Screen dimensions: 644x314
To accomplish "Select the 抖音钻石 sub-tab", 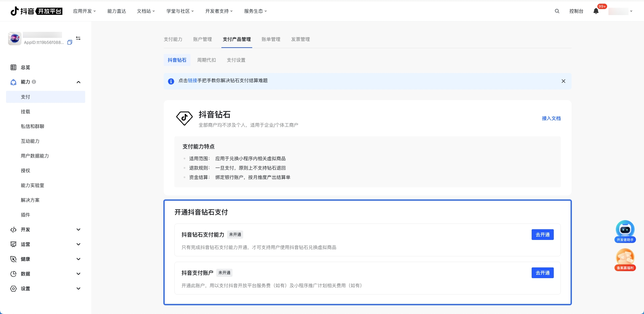I will tap(177, 60).
